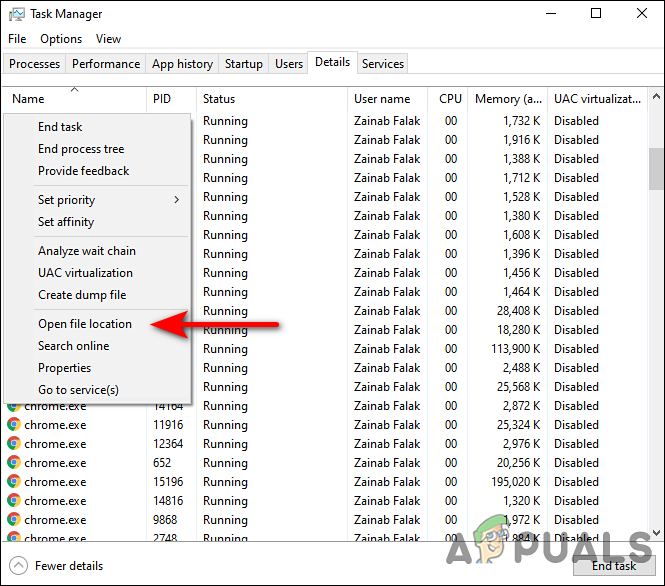Toggle UAC virtualization menu entry
Image resolution: width=665 pixels, height=586 pixels.
(x=97, y=273)
